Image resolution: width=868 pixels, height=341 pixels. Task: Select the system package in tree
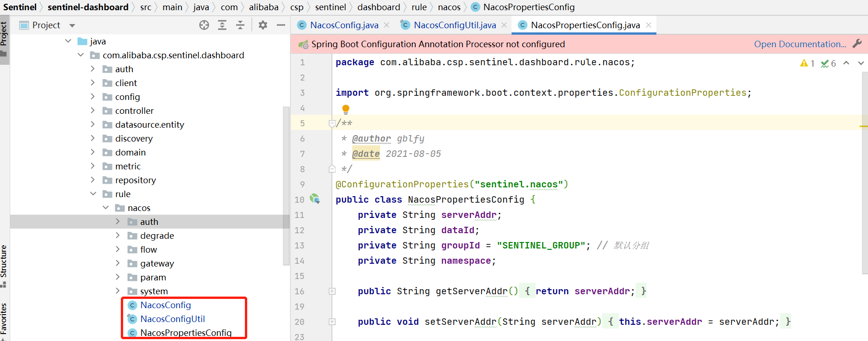[154, 291]
